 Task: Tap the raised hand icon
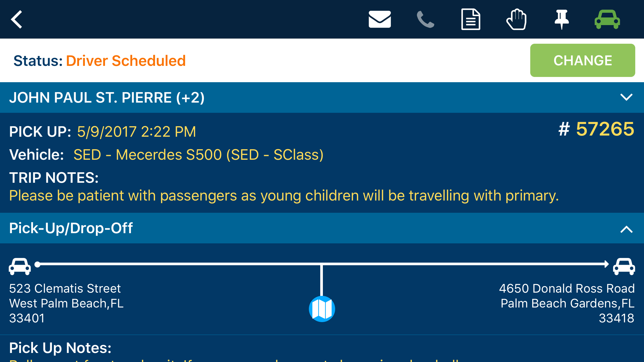[516, 20]
